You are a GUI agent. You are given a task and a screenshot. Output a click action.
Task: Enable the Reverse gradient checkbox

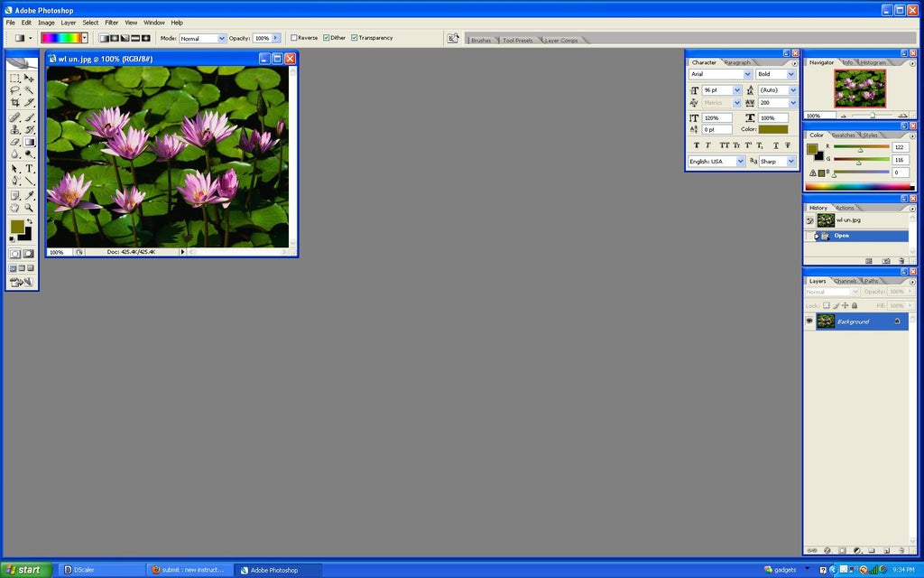tap(293, 38)
